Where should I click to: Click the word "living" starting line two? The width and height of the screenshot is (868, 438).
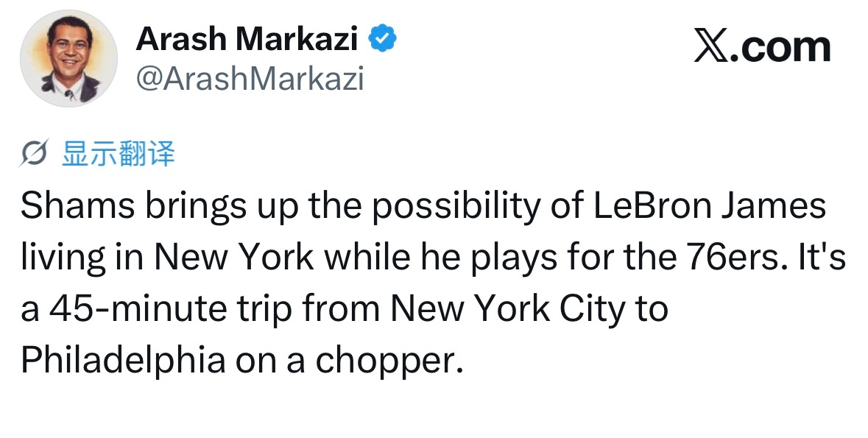point(63,259)
